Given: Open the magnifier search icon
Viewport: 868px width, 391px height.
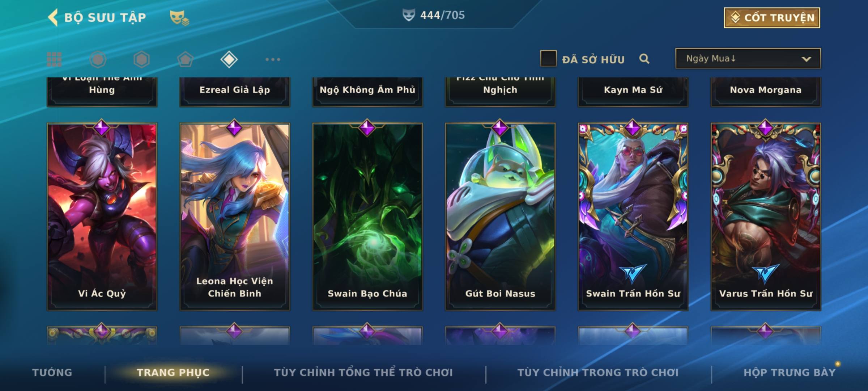Looking at the screenshot, I should [644, 59].
